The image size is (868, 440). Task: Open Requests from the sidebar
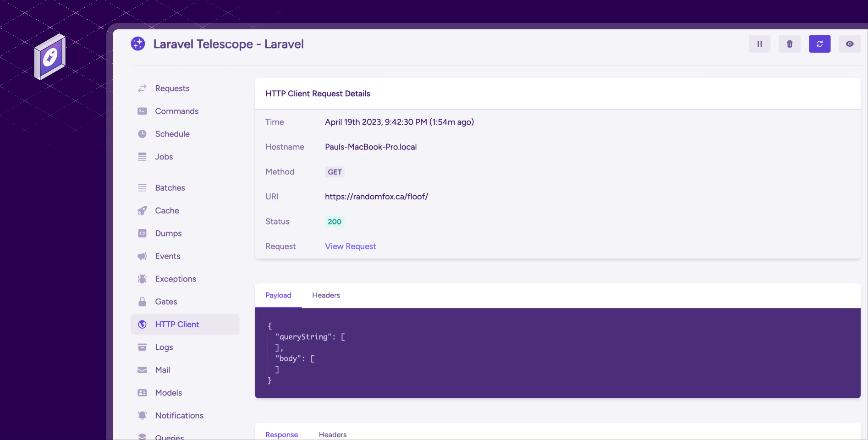(x=172, y=88)
